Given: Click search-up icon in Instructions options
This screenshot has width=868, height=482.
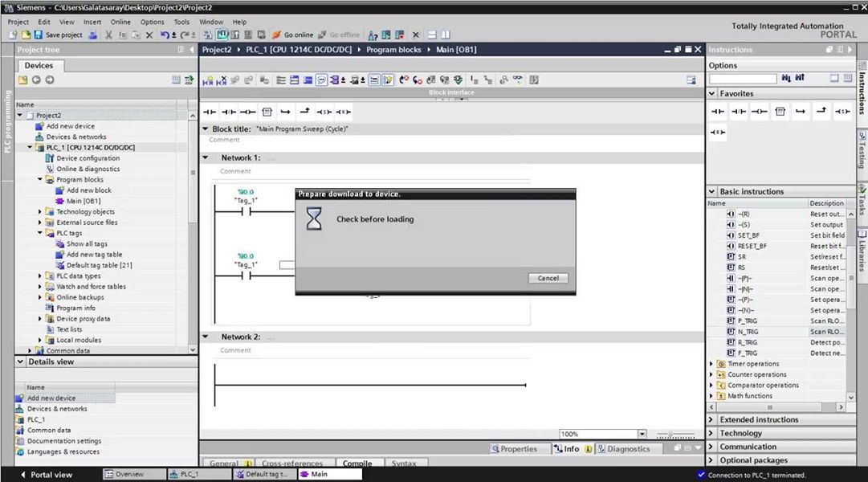Looking at the screenshot, I should (800, 78).
